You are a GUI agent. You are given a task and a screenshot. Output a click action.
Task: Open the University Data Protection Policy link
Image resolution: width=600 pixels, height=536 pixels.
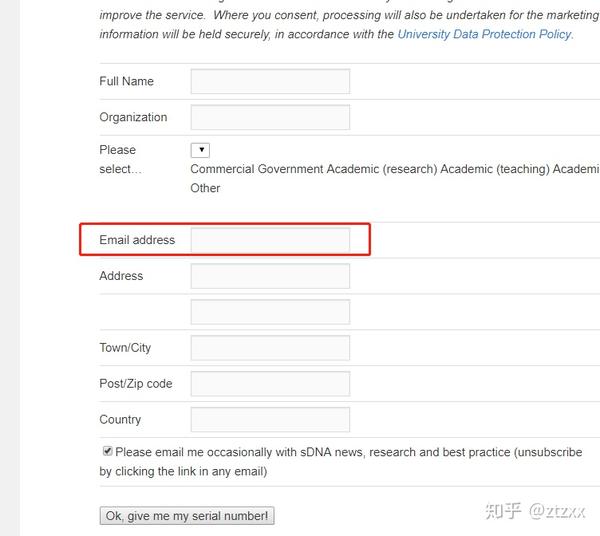click(484, 34)
